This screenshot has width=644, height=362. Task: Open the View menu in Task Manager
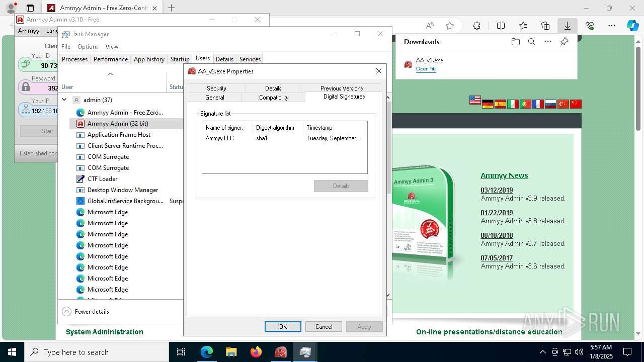click(112, 46)
